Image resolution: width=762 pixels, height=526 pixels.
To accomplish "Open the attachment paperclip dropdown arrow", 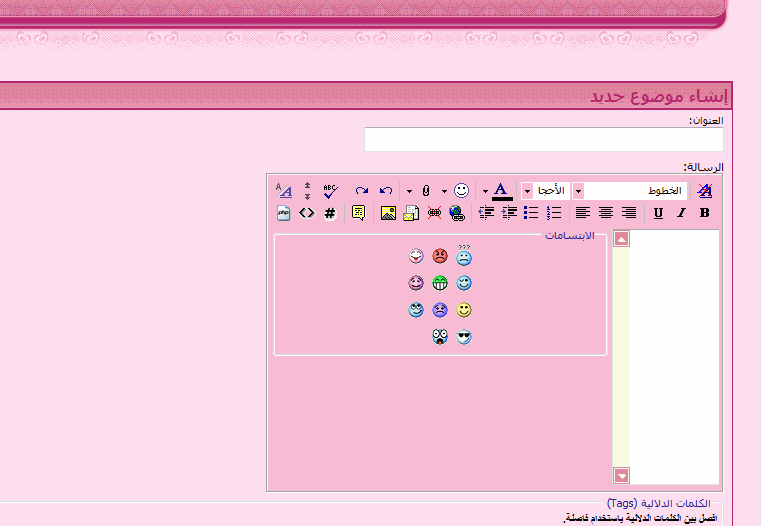I will (409, 190).
